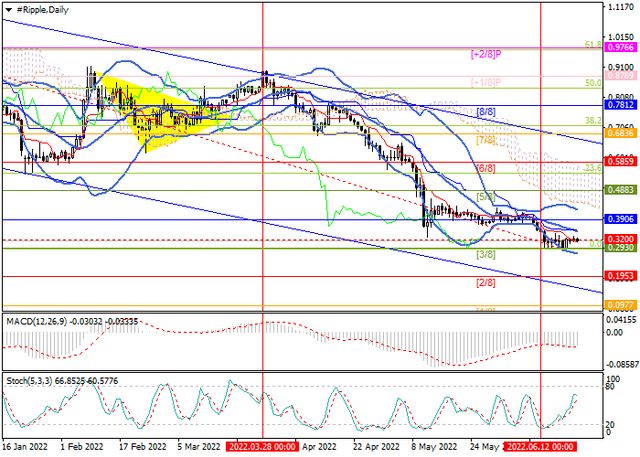The height and width of the screenshot is (457, 640).
Task: Select the 50.0 Fibonacci level label
Action: [593, 83]
